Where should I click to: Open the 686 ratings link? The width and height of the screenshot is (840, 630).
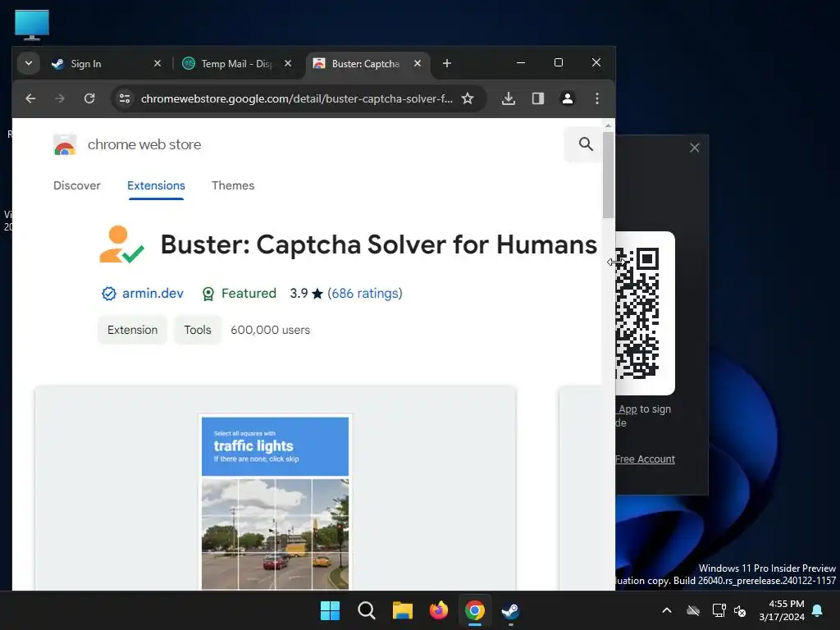[x=365, y=294]
